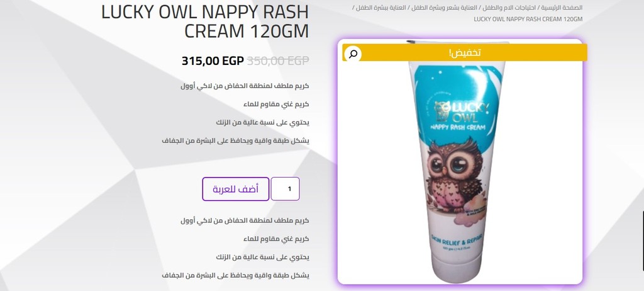The height and width of the screenshot is (291, 644).
Task: Open العناية ببشرة الطفل breadcrumb link
Action: 379,8
